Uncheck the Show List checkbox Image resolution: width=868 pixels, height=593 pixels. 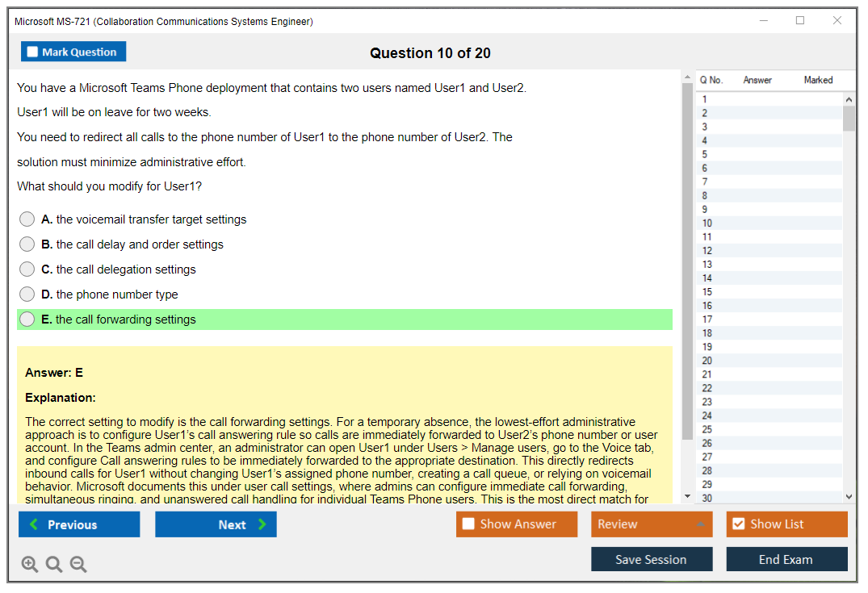(x=739, y=524)
